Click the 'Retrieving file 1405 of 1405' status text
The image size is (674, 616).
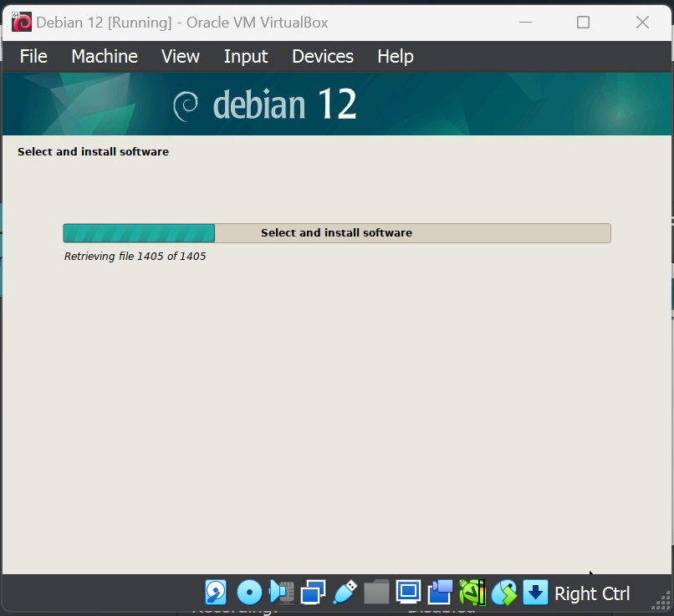pyautogui.click(x=135, y=257)
